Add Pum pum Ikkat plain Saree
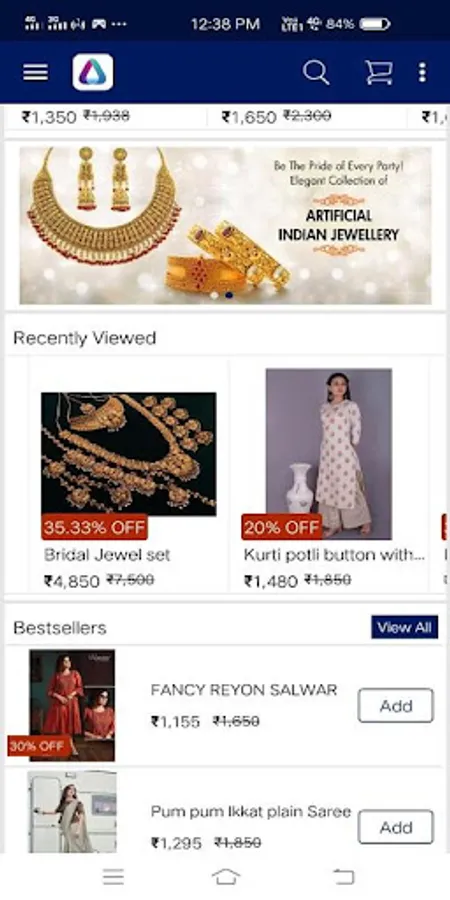The width and height of the screenshot is (450, 900). click(395, 827)
